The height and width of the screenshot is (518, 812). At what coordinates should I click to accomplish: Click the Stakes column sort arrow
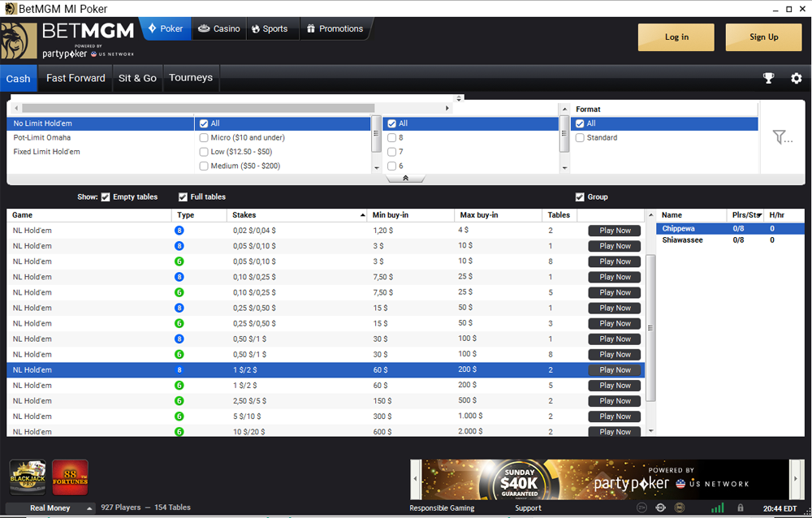pos(362,215)
